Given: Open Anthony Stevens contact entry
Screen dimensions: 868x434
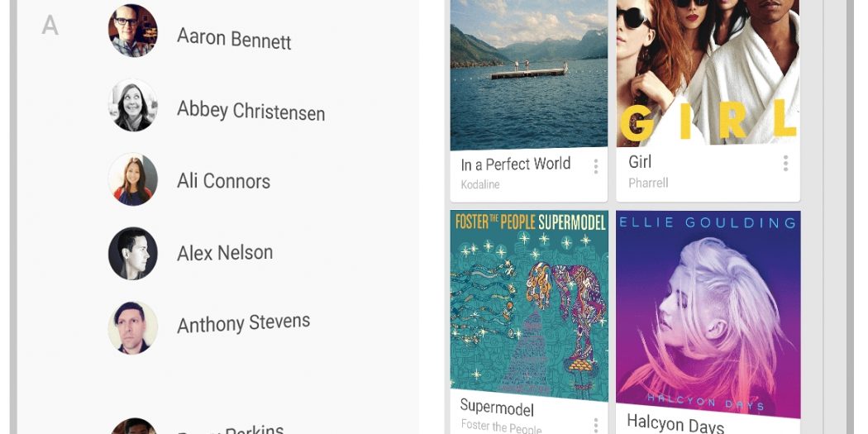Looking at the screenshot, I should point(244,323).
